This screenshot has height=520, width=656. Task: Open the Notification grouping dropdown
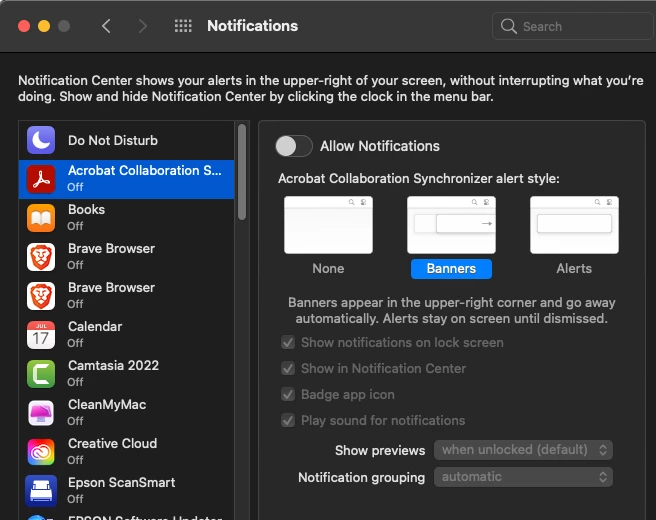(x=523, y=477)
